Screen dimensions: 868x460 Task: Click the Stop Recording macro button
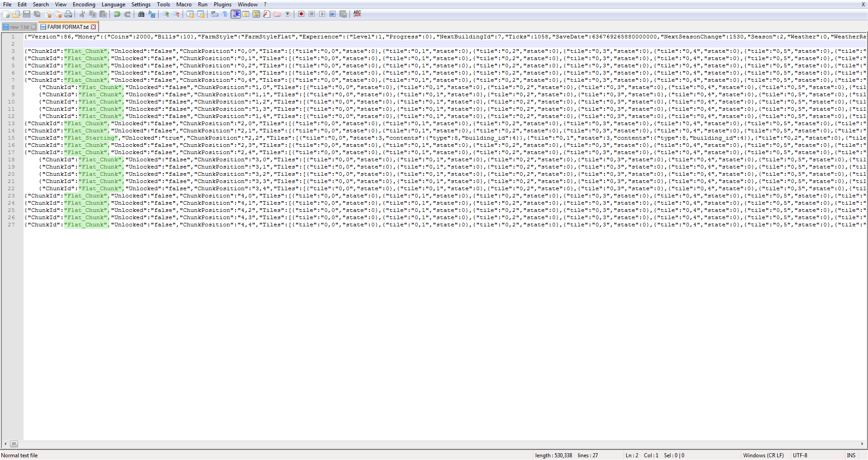(x=312, y=14)
